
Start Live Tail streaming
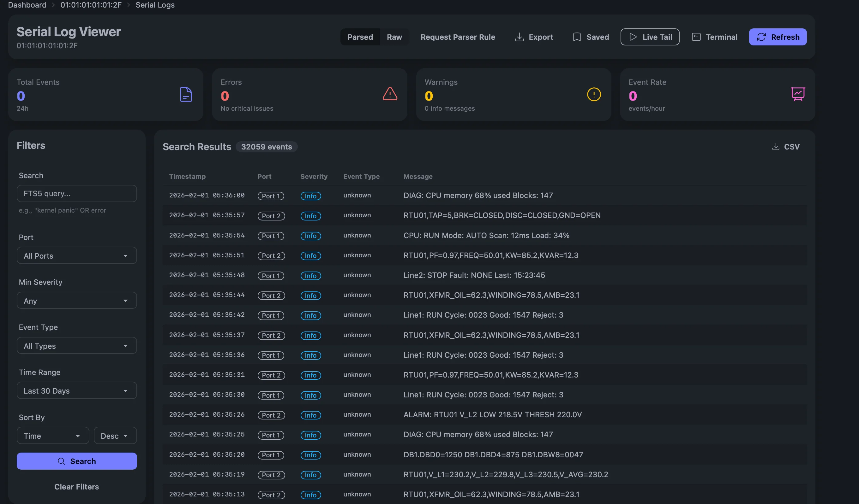point(650,37)
